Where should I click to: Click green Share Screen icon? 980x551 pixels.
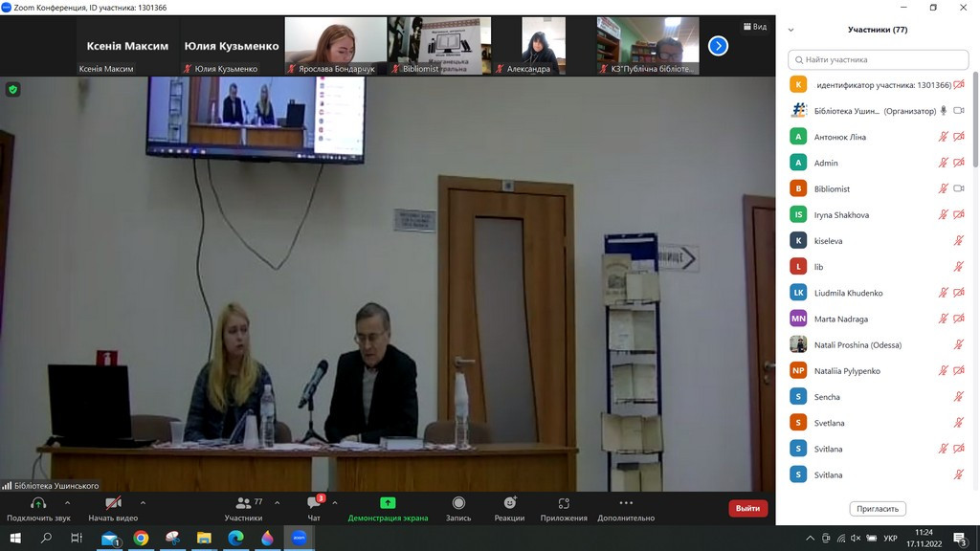[388, 503]
